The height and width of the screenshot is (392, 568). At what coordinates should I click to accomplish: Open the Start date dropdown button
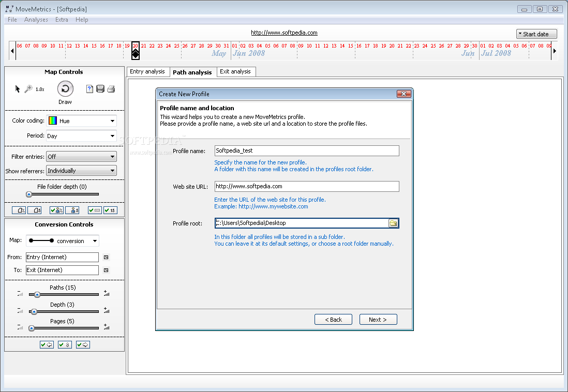[x=536, y=34]
